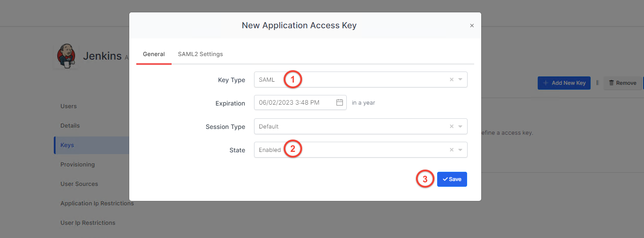Go to Details in the sidebar
The image size is (644, 238).
coord(70,125)
